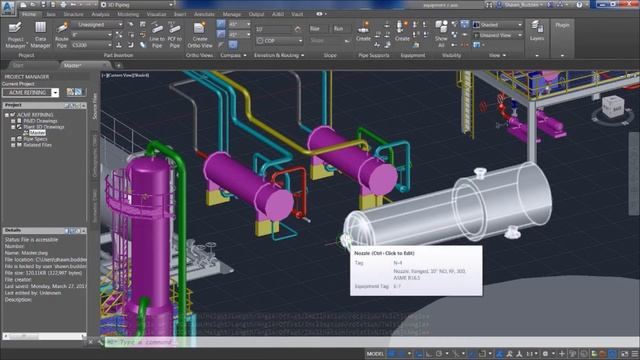This screenshot has height=360, width=640.
Task: Switch to the Vault ribbon tab
Action: point(297,14)
